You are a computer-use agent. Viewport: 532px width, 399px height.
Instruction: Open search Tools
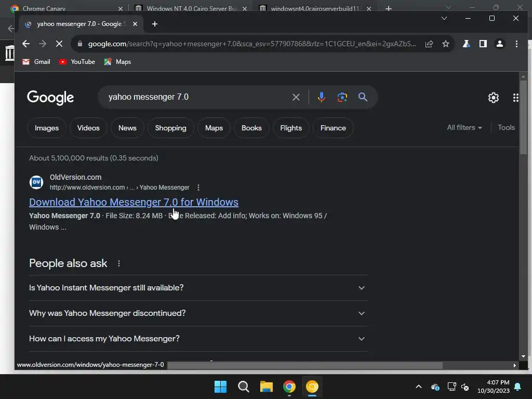(x=506, y=128)
